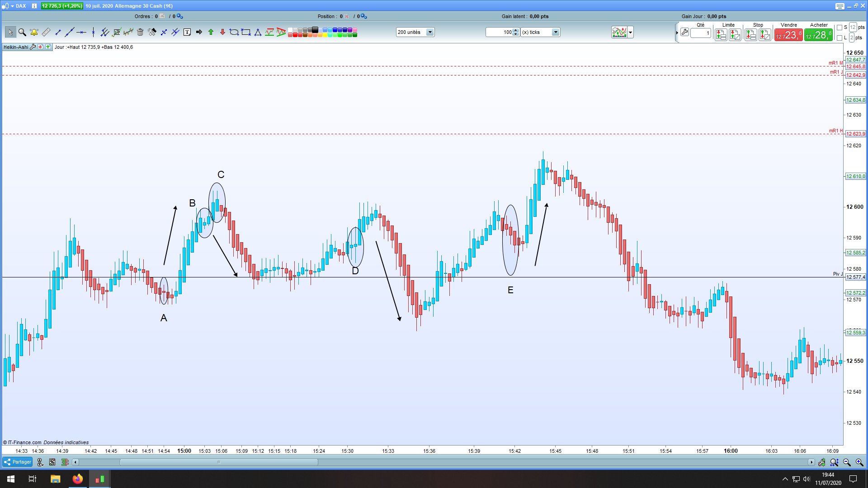Enable the S stop points checkbox
The width and height of the screenshot is (868, 488).
click(x=840, y=28)
